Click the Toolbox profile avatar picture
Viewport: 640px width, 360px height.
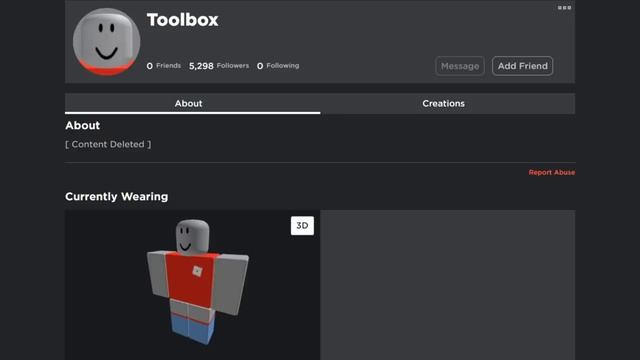click(107, 42)
